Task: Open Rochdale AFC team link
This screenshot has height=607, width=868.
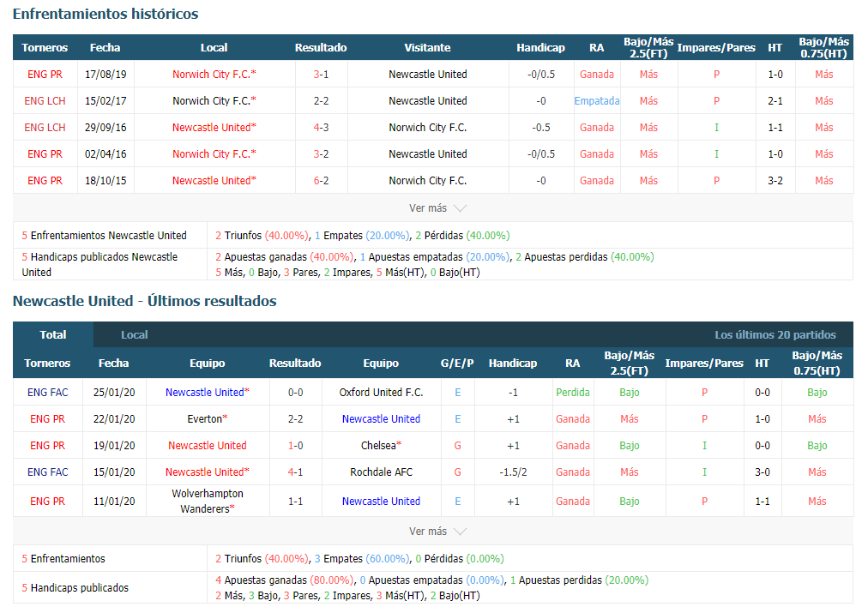Action: coord(381,472)
